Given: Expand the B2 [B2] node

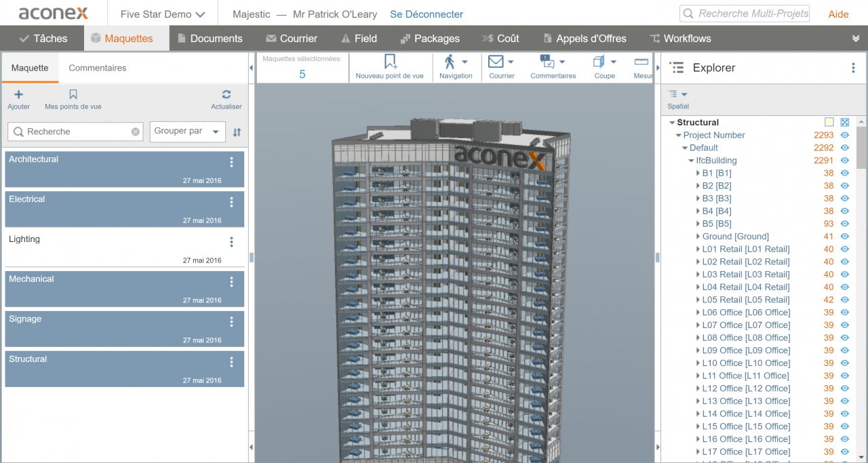Looking at the screenshot, I should point(698,186).
